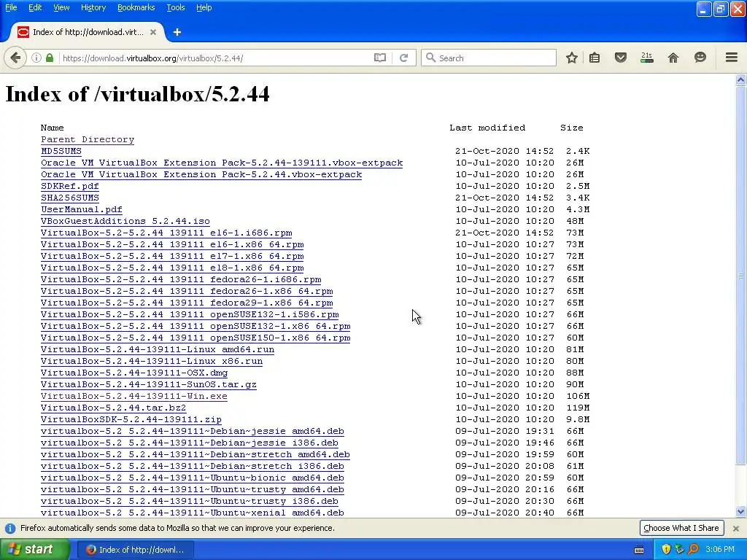The image size is (747, 560).
Task: Click the vertical scrollbar thumb
Action: pos(740,275)
